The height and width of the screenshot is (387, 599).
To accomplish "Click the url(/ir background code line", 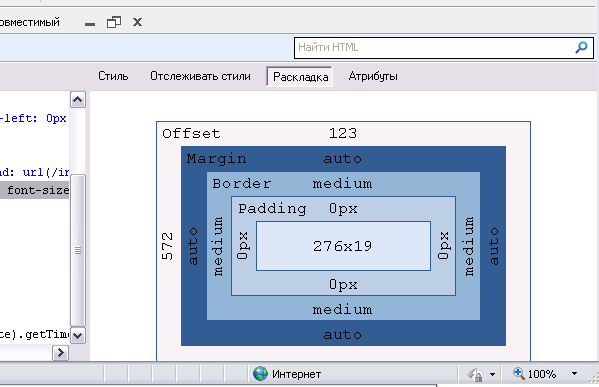I will tap(35, 172).
